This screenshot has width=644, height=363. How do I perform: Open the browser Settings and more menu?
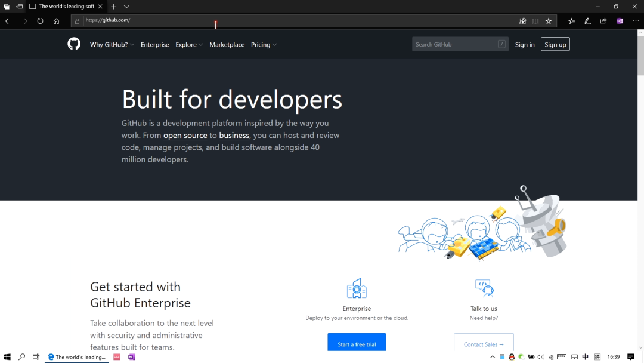coord(636,21)
